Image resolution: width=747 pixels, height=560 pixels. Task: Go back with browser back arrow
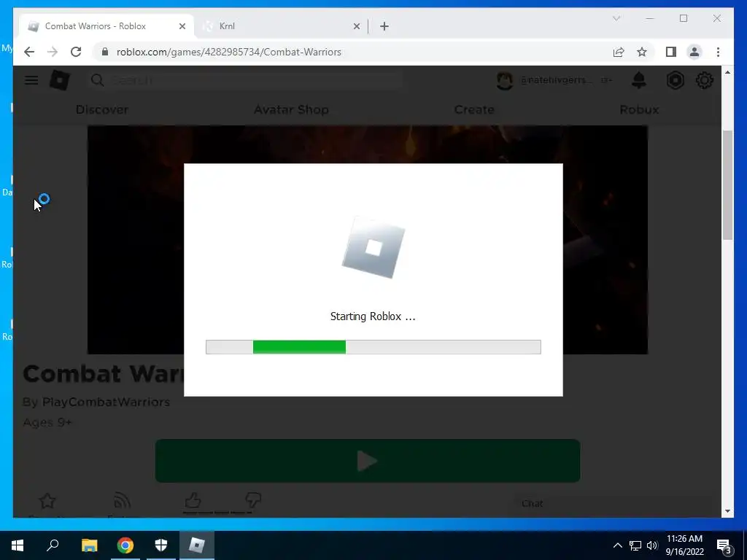pos(29,52)
